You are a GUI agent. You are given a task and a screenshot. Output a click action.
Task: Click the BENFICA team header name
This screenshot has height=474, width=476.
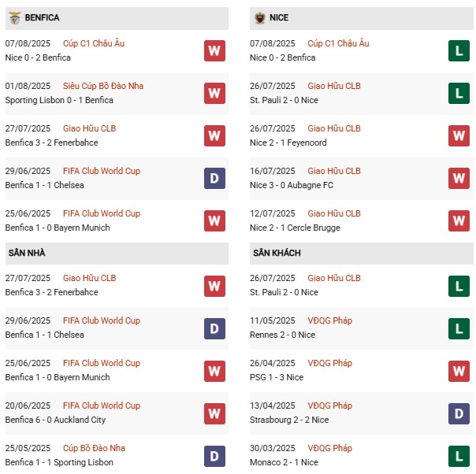click(42, 17)
